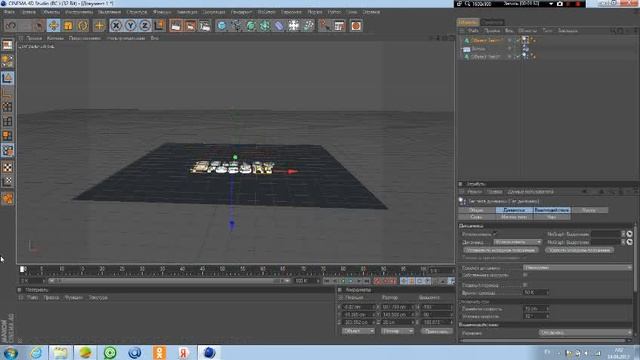This screenshot has width=640, height=360.
Task: Open the last item in main menu bar
Action: coord(371,12)
